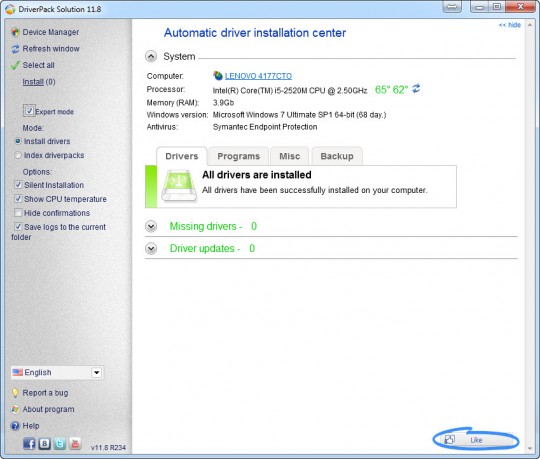The height and width of the screenshot is (459, 540).
Task: Select the Index driverpacks radio button
Action: 18,155
